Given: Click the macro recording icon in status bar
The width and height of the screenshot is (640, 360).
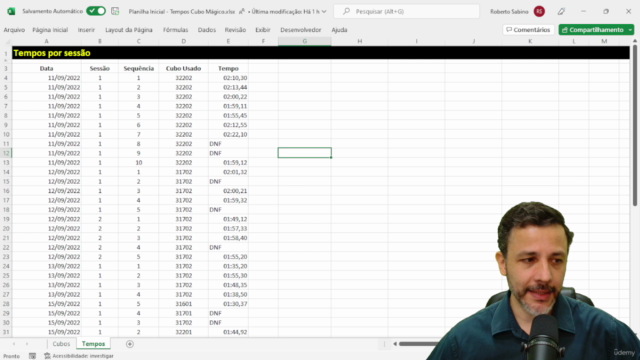Looking at the screenshot, I should pyautogui.click(x=32, y=356).
